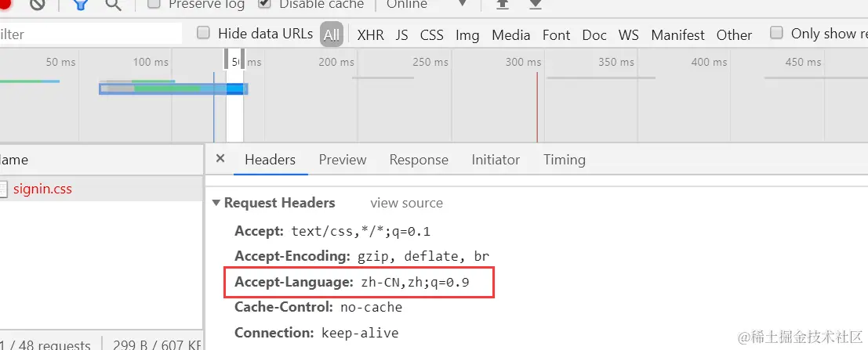Click the import HAR upload arrow

[502, 4]
